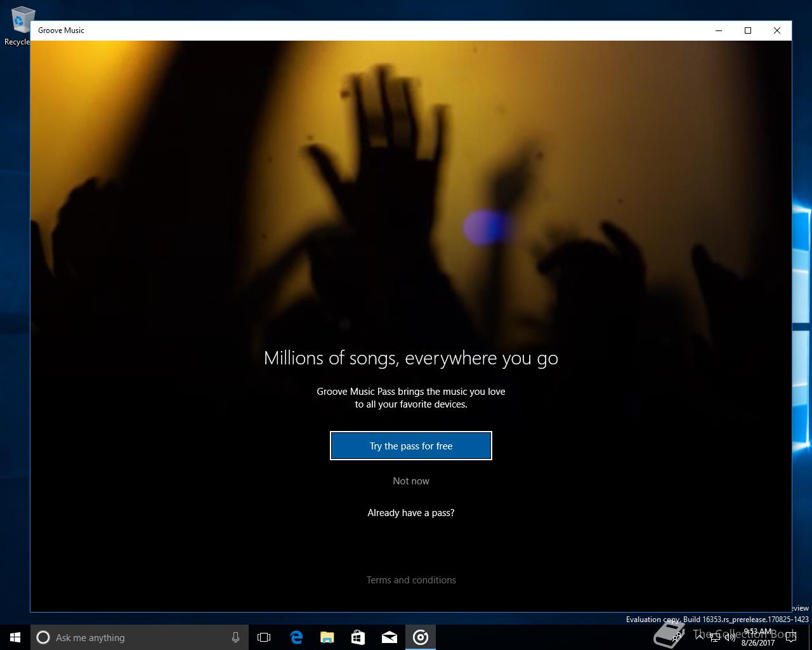Activate the Cortana microphone icon
Screen dimensions: 812x650
pos(235,637)
